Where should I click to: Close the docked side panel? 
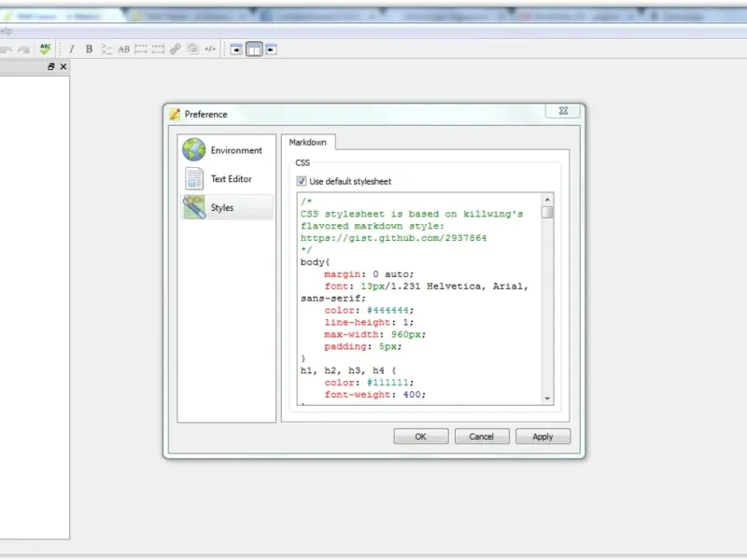[x=63, y=66]
